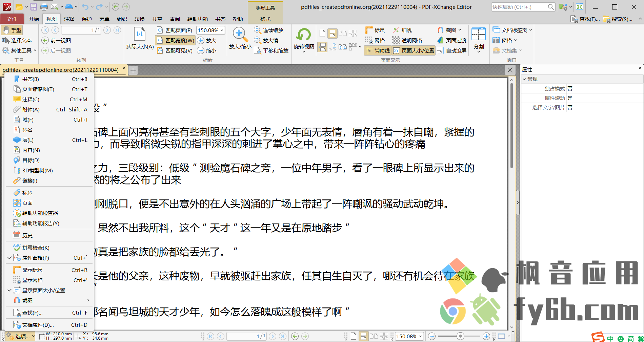Toggle Thin Lines (细线)
Viewport: 644px width, 342px height.
(x=402, y=30)
